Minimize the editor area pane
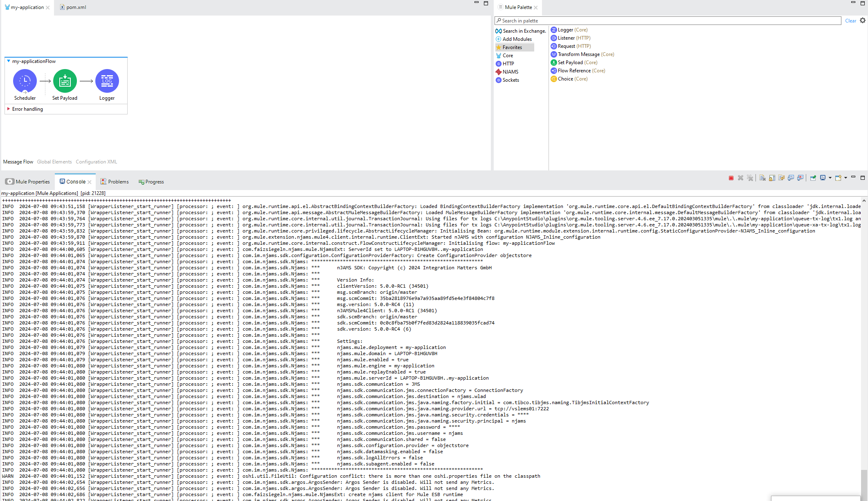This screenshot has width=868, height=501. 476,3
